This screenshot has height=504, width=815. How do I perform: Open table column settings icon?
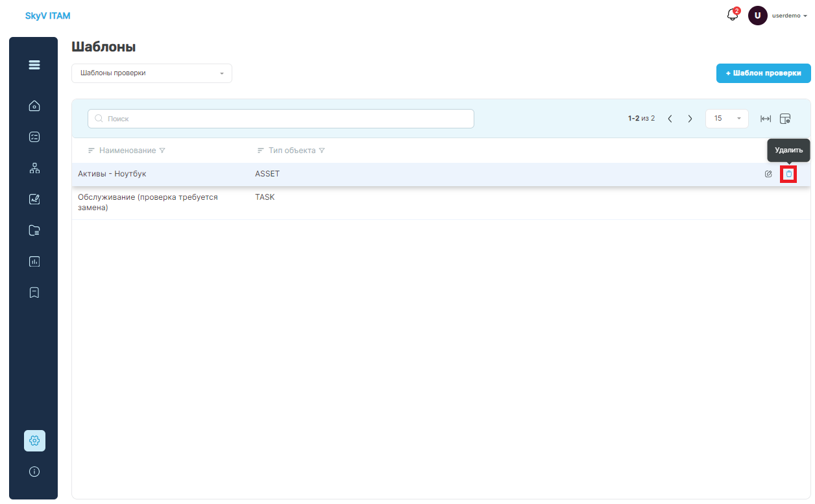pyautogui.click(x=785, y=119)
